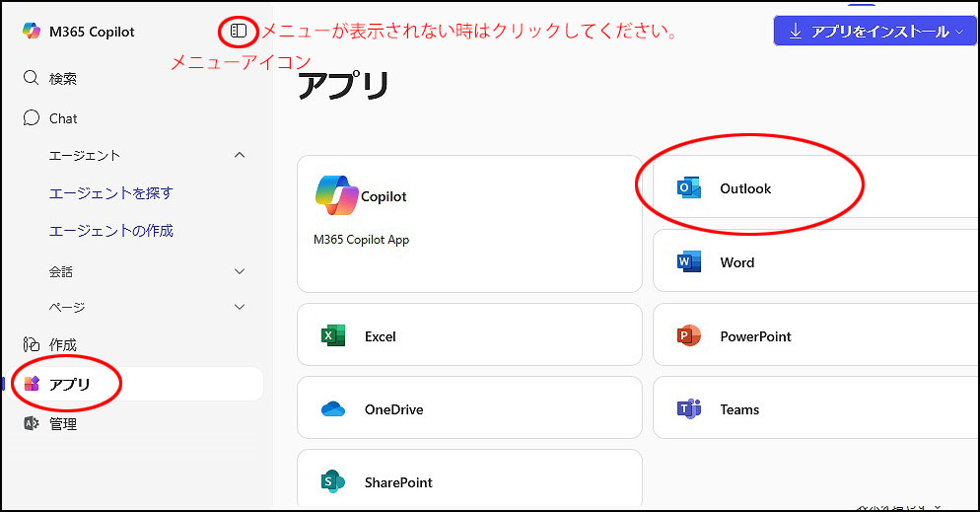Click the ページ section label
The image size is (980, 512).
tap(67, 307)
